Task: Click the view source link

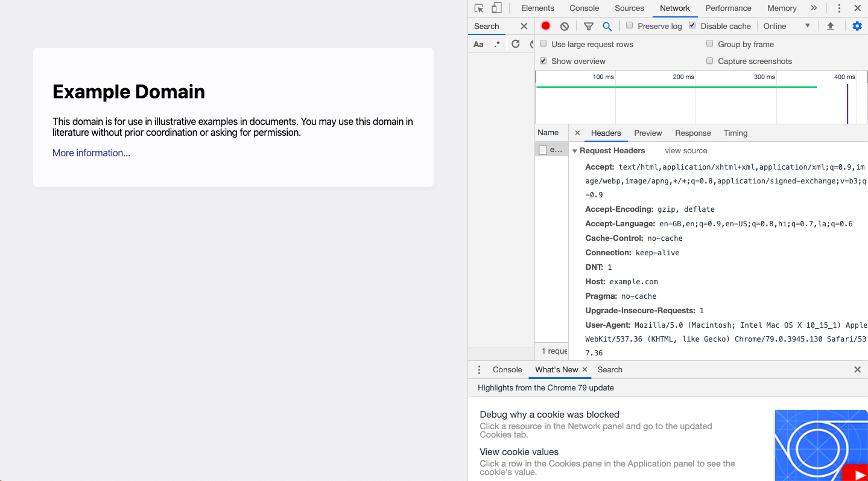Action: pyautogui.click(x=686, y=151)
